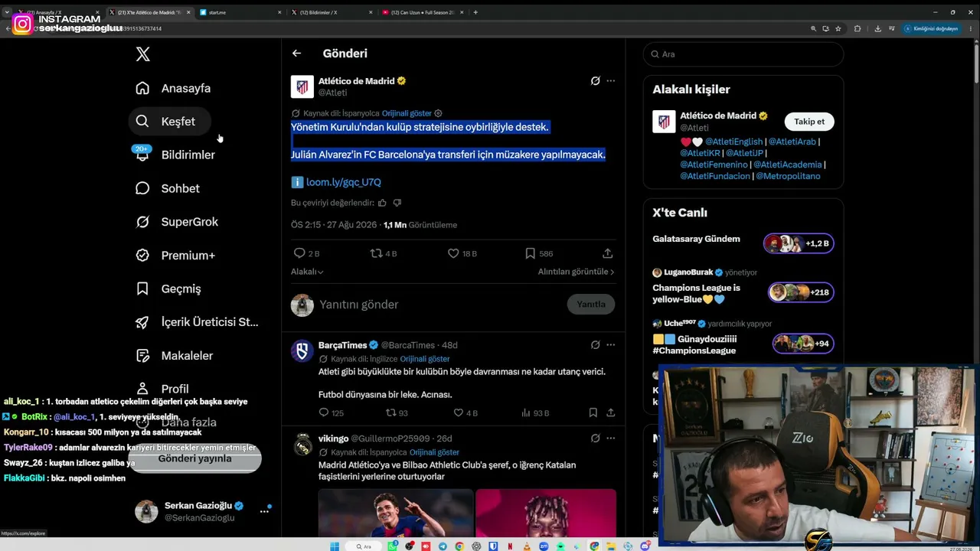Viewport: 980px width, 551px height.
Task: Click the Yanıtla reply button
Action: pyautogui.click(x=591, y=305)
